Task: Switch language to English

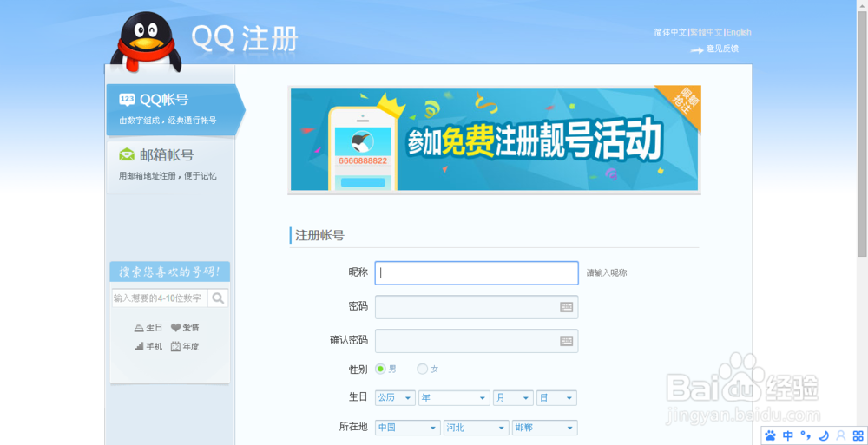Action: click(x=739, y=33)
